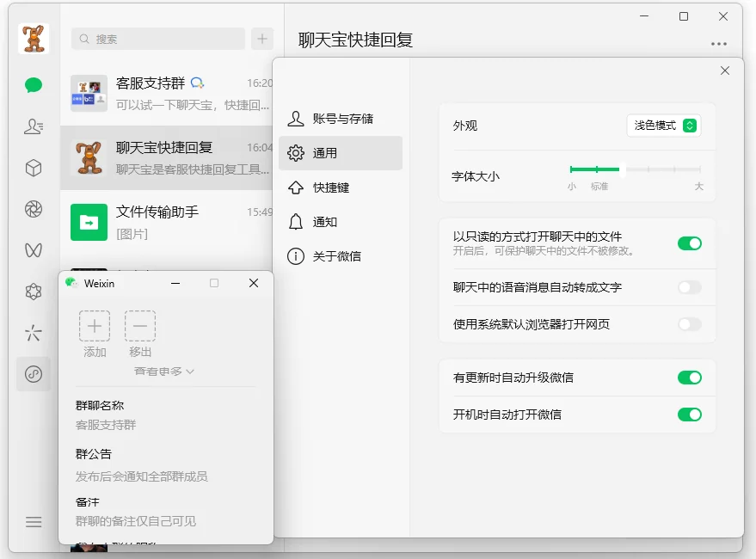
Task: Click Weixin logo in small window title
Action: pyautogui.click(x=72, y=283)
